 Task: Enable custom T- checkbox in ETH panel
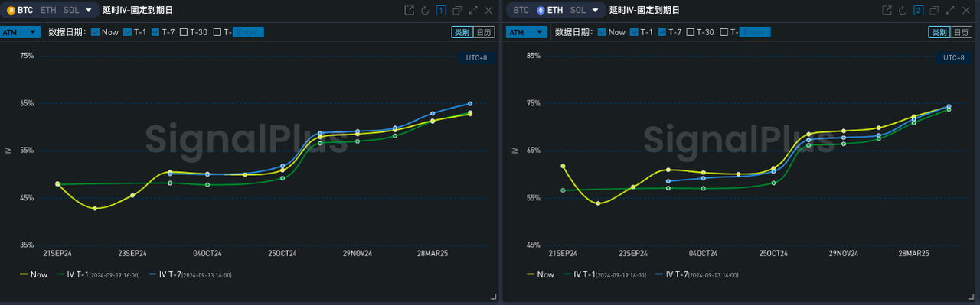tap(724, 32)
